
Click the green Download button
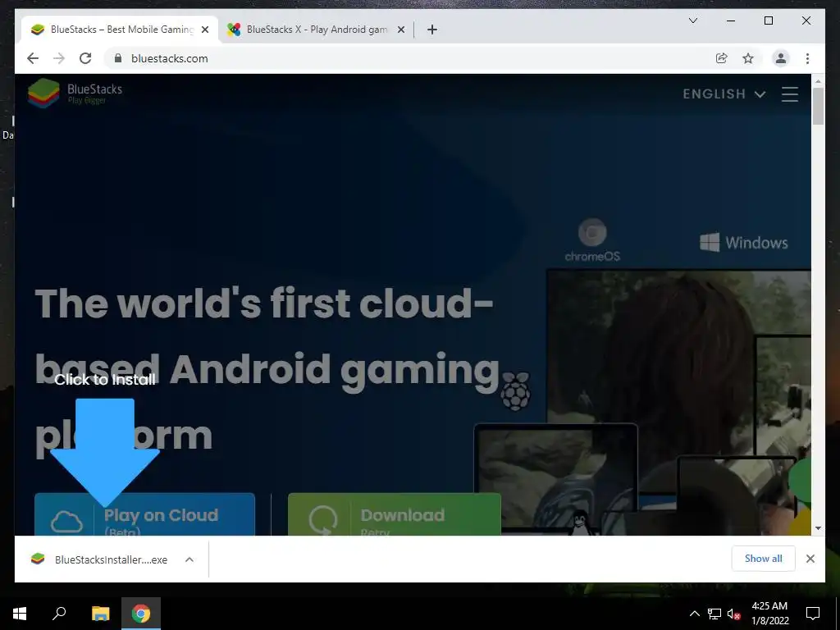coord(395,514)
